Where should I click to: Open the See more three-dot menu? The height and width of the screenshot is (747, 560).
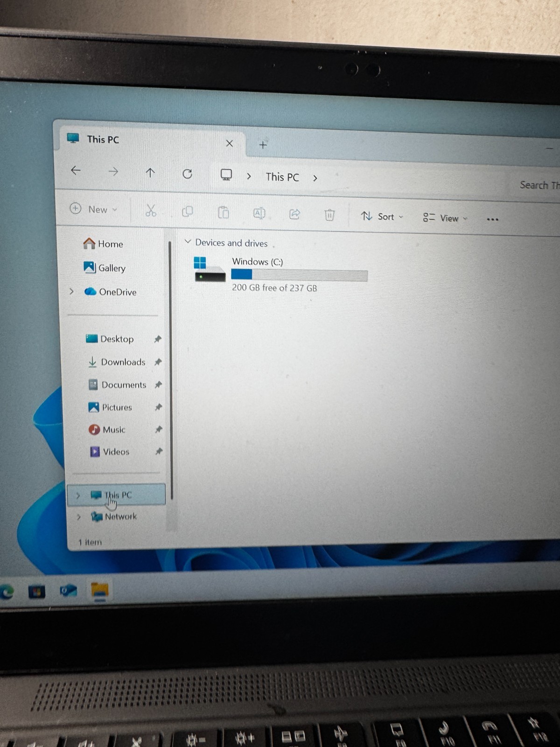(492, 219)
